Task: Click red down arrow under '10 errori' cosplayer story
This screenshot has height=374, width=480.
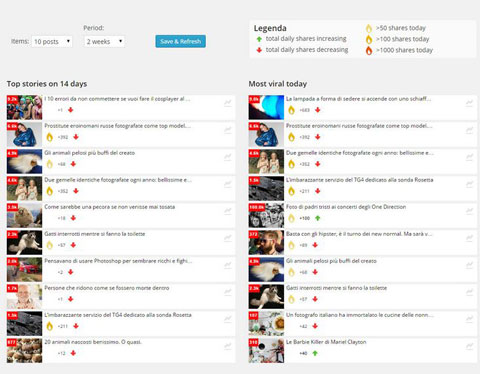Action: [70, 110]
